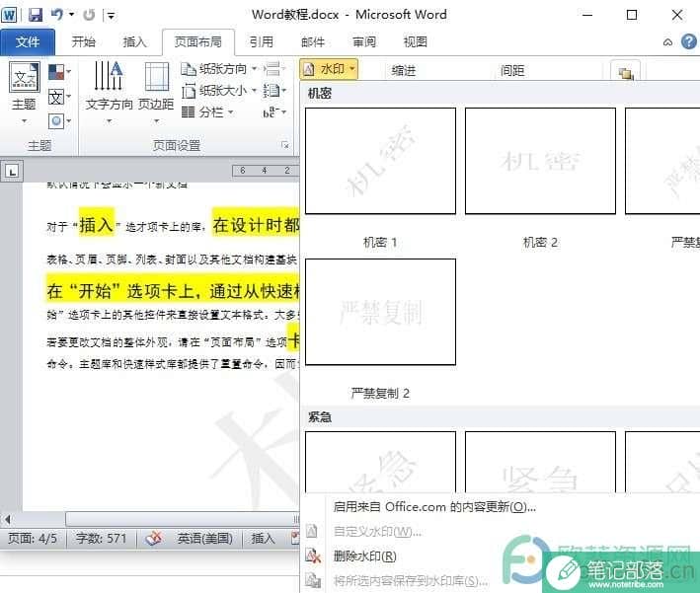Click the 删除水印 icon
Image resolution: width=700 pixels, height=593 pixels.
[313, 556]
